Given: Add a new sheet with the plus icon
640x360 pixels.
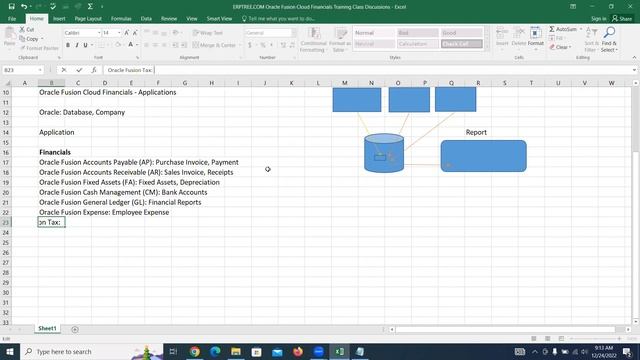Looking at the screenshot, I should point(75,329).
